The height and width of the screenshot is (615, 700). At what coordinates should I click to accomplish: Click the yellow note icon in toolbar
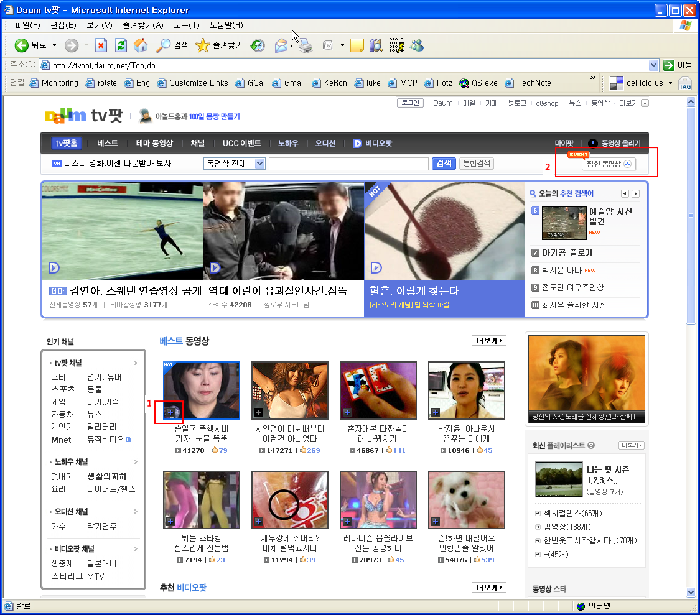pos(357,45)
